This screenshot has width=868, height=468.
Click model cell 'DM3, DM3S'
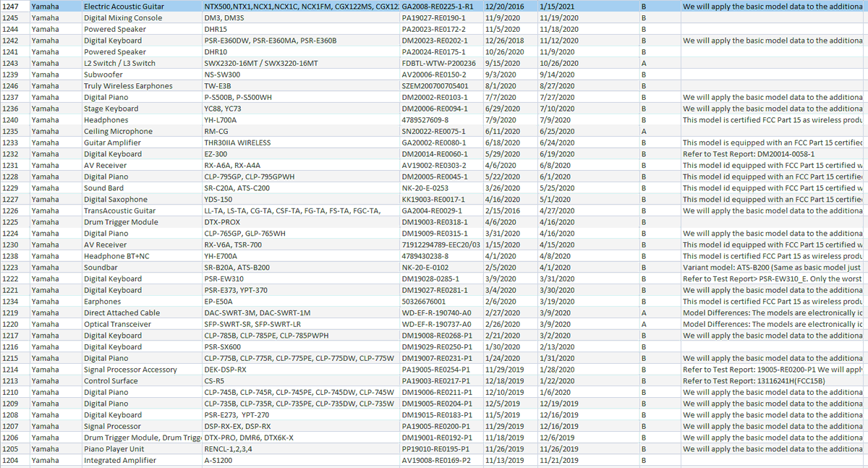(x=300, y=17)
